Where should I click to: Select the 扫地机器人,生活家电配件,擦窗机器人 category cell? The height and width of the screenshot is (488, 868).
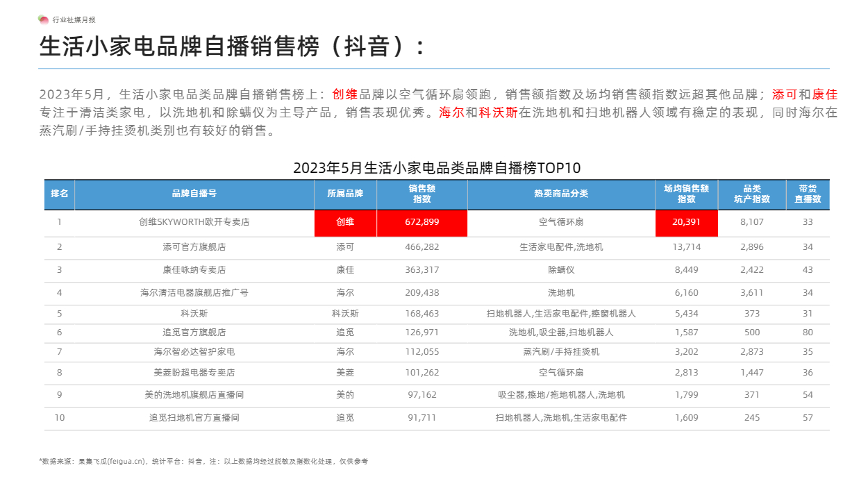(561, 314)
